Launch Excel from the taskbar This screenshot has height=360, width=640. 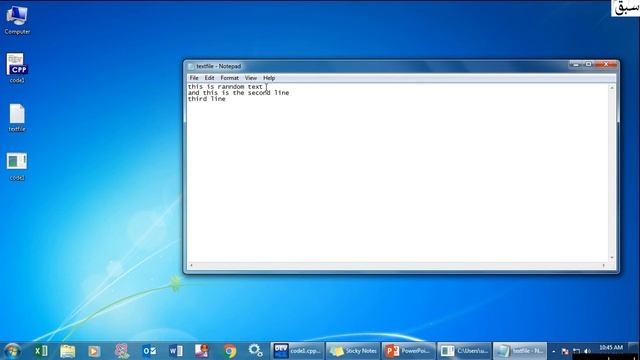pos(41,351)
